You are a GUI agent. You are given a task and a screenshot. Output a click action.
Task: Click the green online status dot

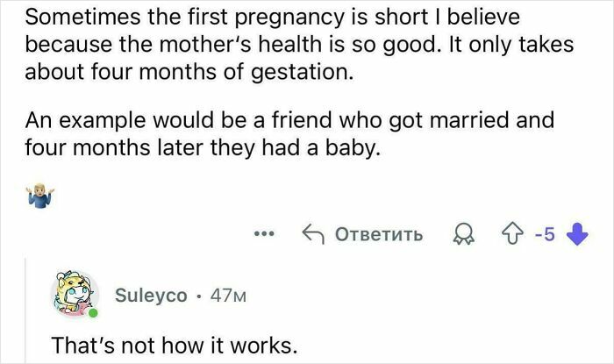point(92,313)
